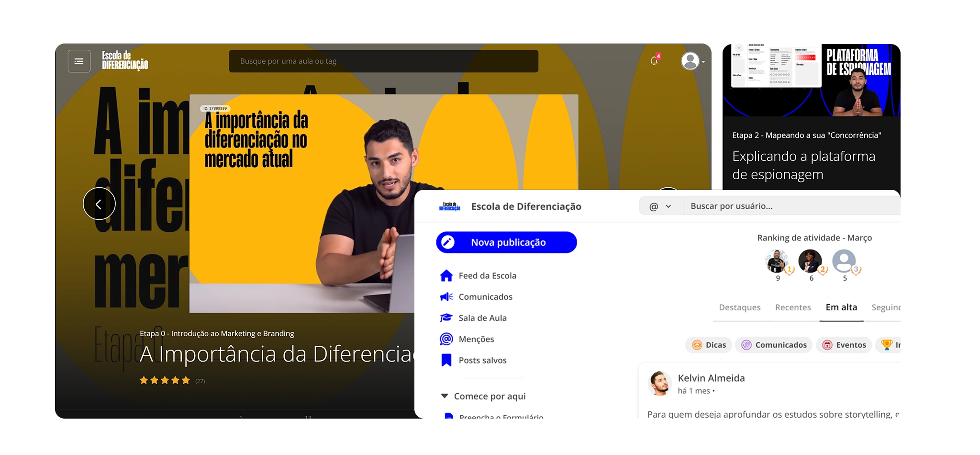Switch to the Recentes tab
This screenshot has height=455, width=980.
pyautogui.click(x=793, y=307)
